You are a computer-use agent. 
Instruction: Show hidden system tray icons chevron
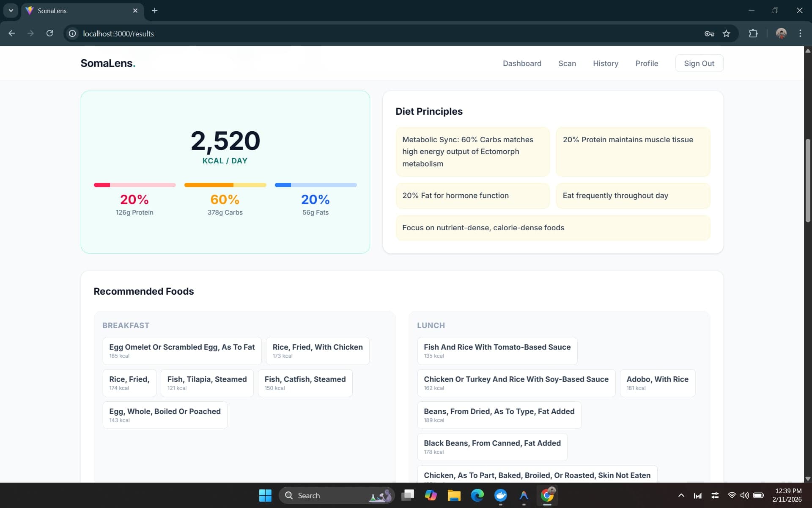coord(681,495)
